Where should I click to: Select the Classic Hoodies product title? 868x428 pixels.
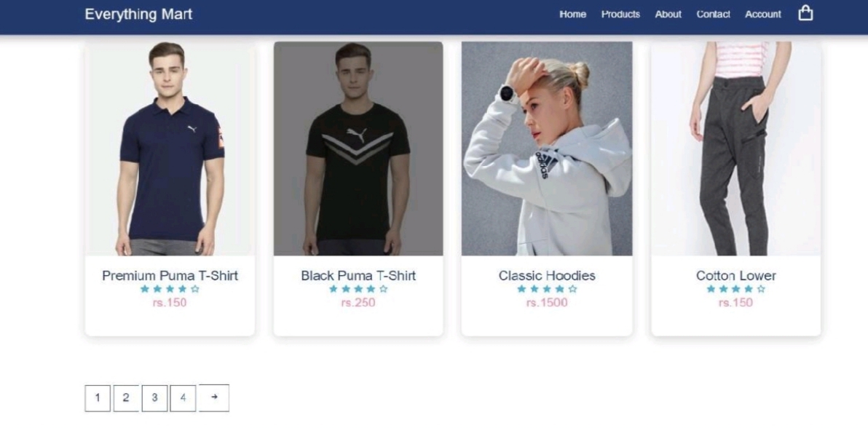(547, 276)
